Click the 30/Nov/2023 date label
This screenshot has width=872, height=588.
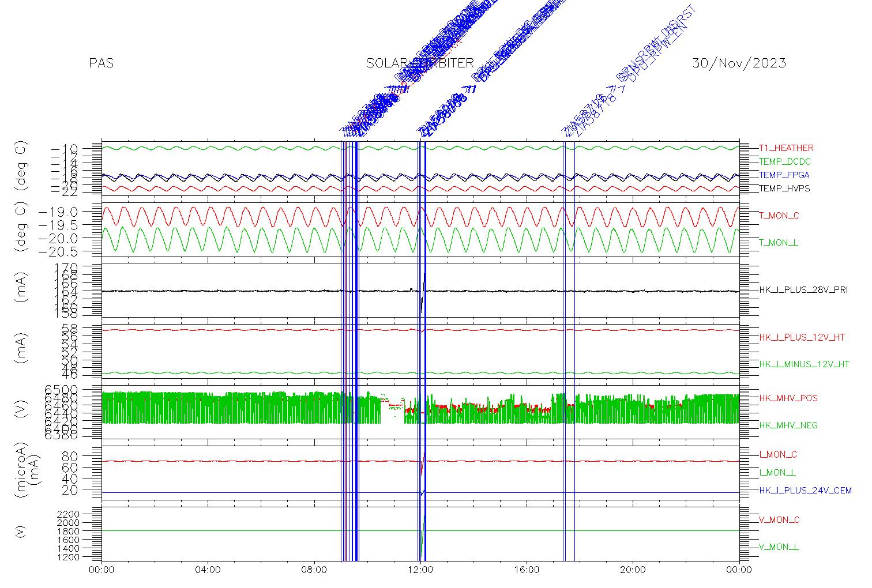739,63
